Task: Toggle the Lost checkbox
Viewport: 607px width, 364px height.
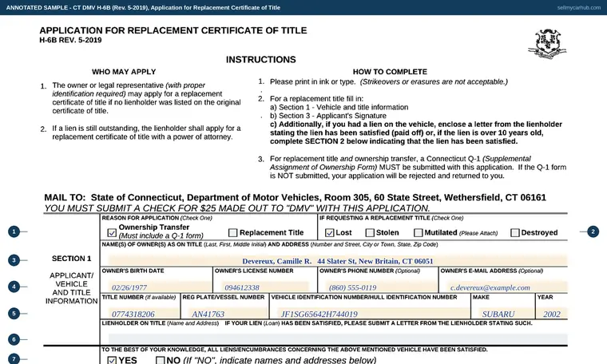Action: tap(329, 232)
